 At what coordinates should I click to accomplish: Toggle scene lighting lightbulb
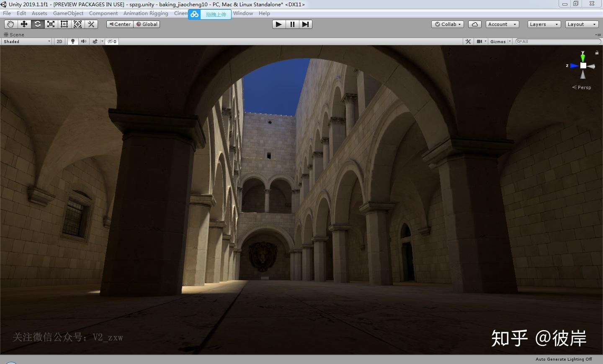(x=73, y=41)
